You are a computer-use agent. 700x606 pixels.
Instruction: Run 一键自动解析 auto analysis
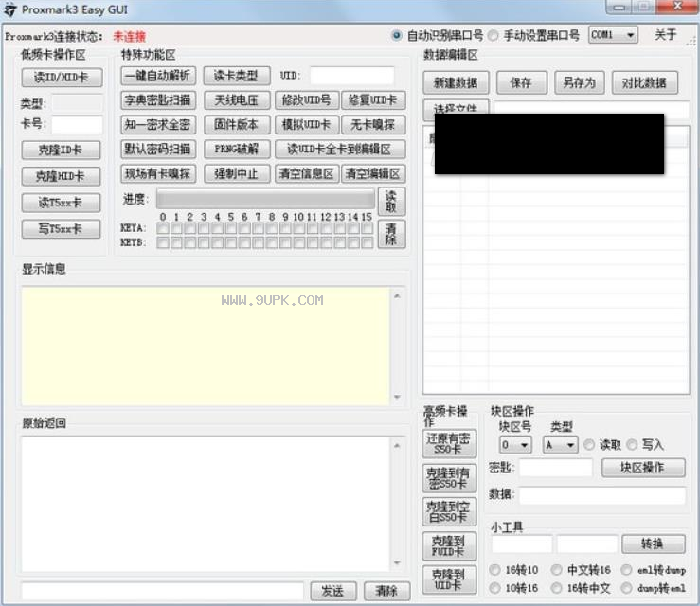[x=158, y=76]
